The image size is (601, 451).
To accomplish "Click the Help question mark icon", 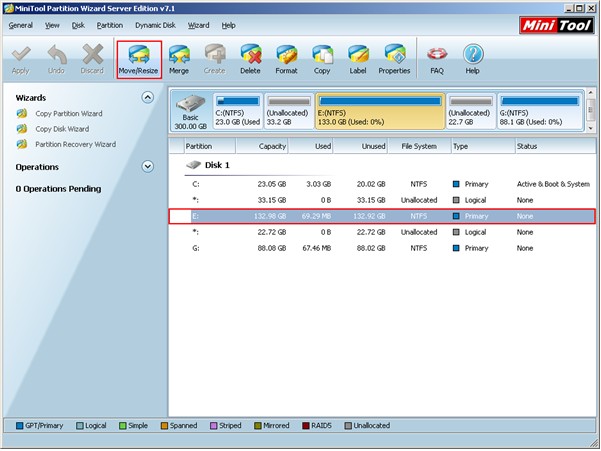I will (473, 54).
